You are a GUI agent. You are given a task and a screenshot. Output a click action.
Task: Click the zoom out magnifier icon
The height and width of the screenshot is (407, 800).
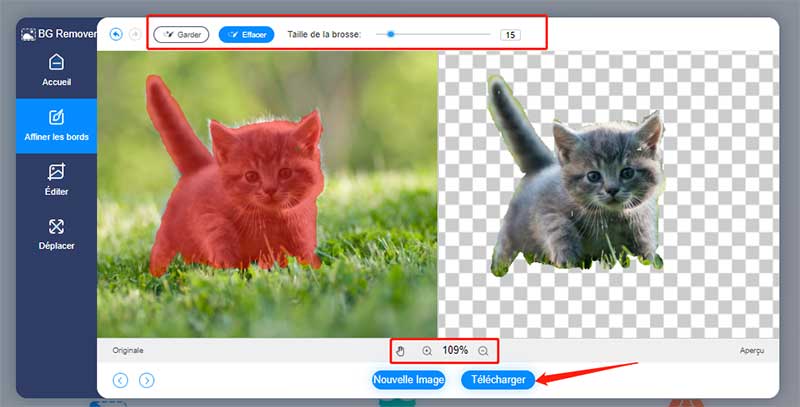point(483,351)
